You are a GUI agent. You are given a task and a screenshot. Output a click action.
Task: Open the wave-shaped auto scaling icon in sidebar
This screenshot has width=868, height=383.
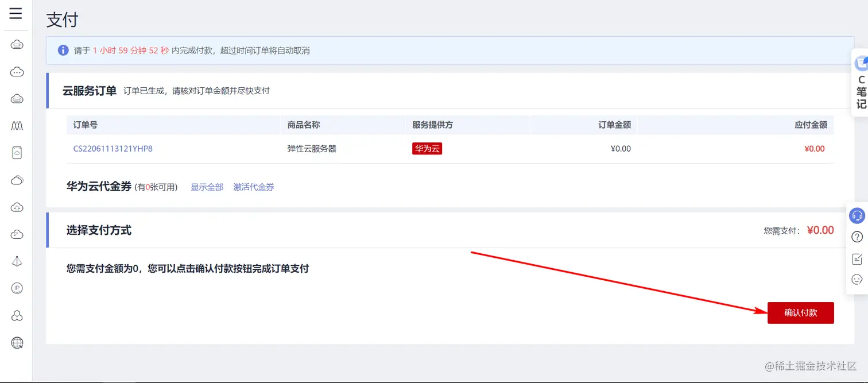17,125
